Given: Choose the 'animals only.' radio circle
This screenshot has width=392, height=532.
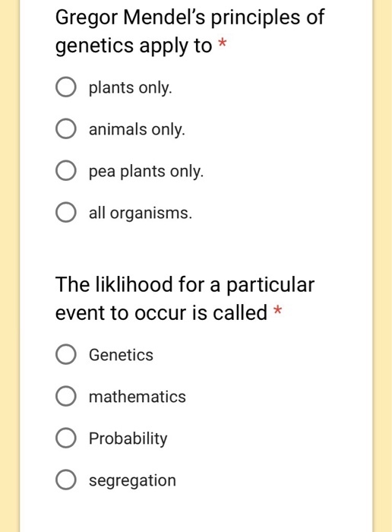Looking at the screenshot, I should click(x=66, y=128).
